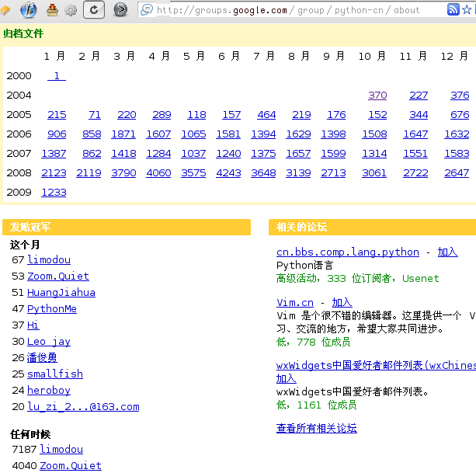Open the cn.bbs.comp.lang.python group link
This screenshot has width=476, height=473.
tap(348, 252)
